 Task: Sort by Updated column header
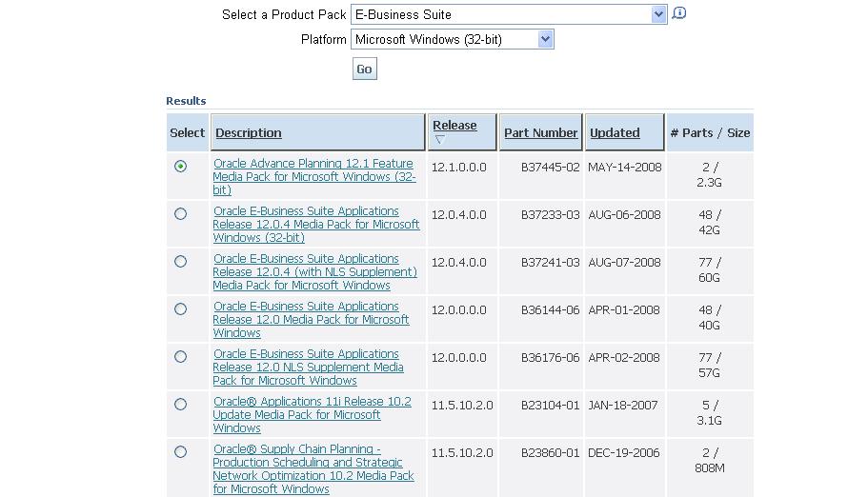[615, 133]
